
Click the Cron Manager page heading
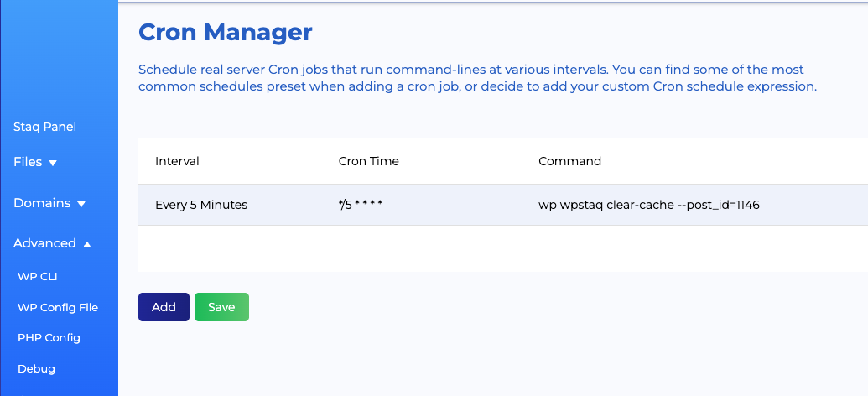tap(225, 32)
